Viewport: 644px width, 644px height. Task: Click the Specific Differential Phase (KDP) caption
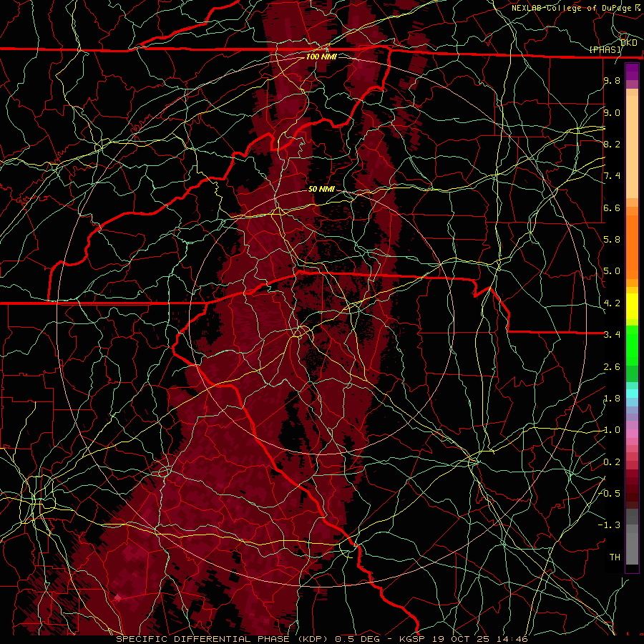(x=223, y=639)
